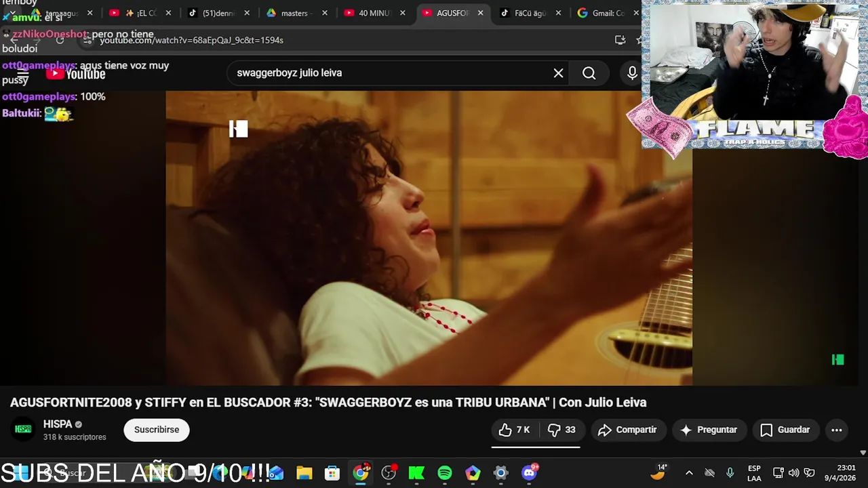Reload the page in Chrome
The height and width of the screenshot is (488, 868).
[60, 40]
